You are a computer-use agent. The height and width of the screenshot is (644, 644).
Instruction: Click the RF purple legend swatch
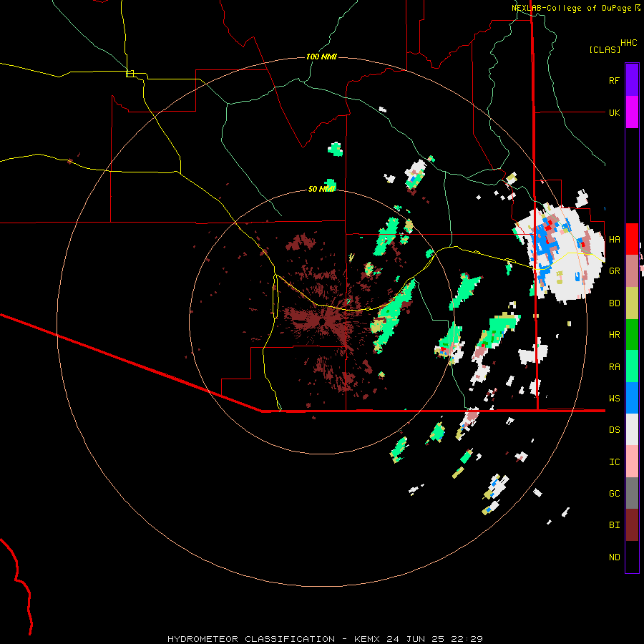click(x=632, y=80)
